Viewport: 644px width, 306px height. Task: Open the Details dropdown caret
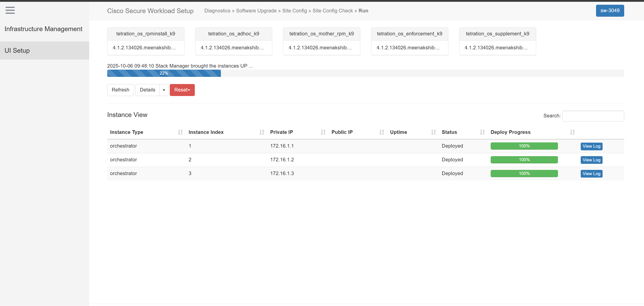(164, 90)
